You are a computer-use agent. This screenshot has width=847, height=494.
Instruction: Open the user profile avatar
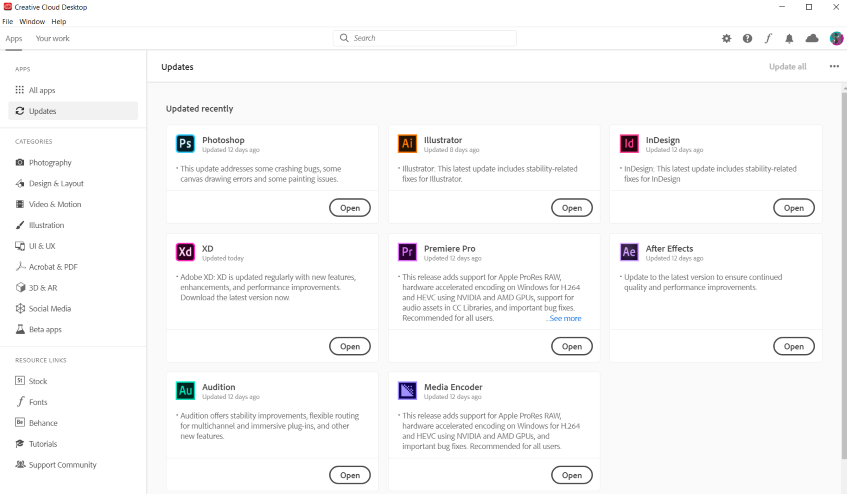[836, 38]
